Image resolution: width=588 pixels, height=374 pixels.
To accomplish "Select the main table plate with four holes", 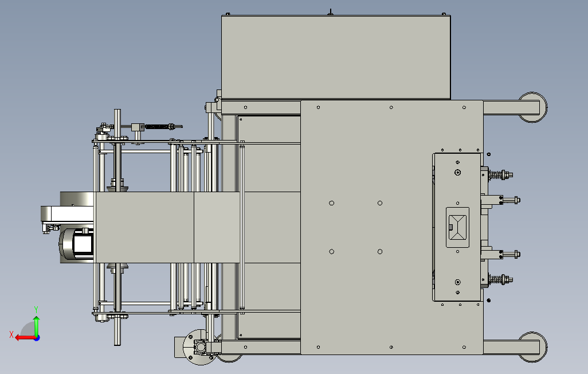I will coord(391,227).
